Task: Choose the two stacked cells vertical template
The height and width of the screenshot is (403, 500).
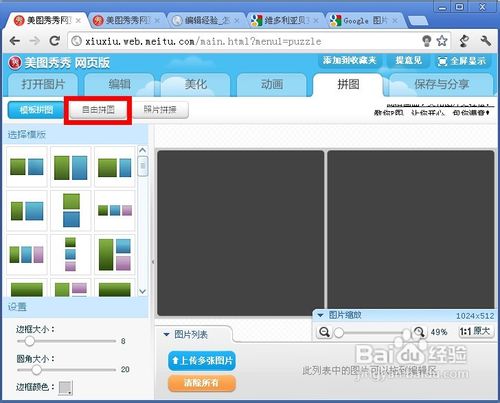Action: 71,211
